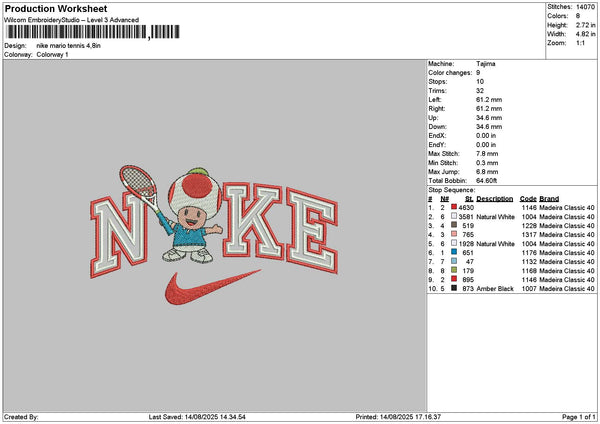Click the 'N#' column header
600x424 pixels.
pyautogui.click(x=444, y=199)
